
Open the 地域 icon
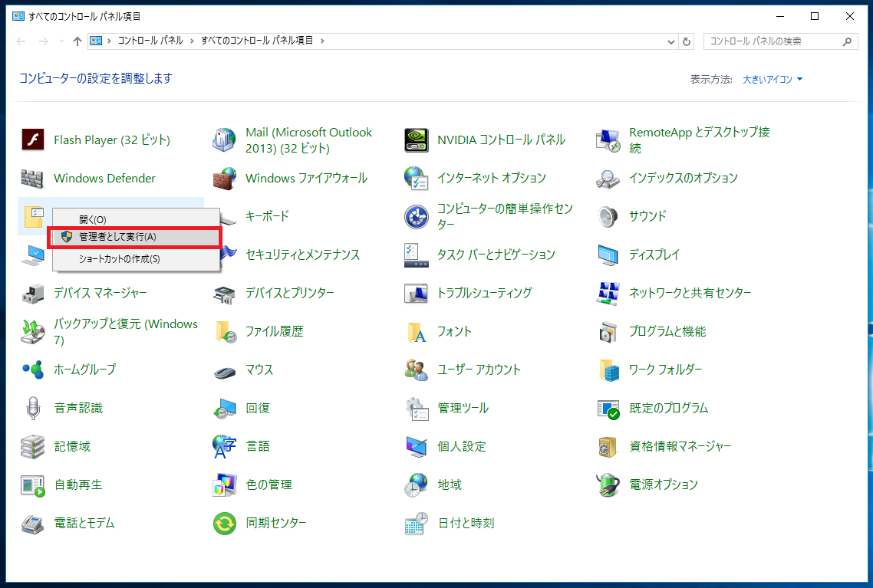417,485
